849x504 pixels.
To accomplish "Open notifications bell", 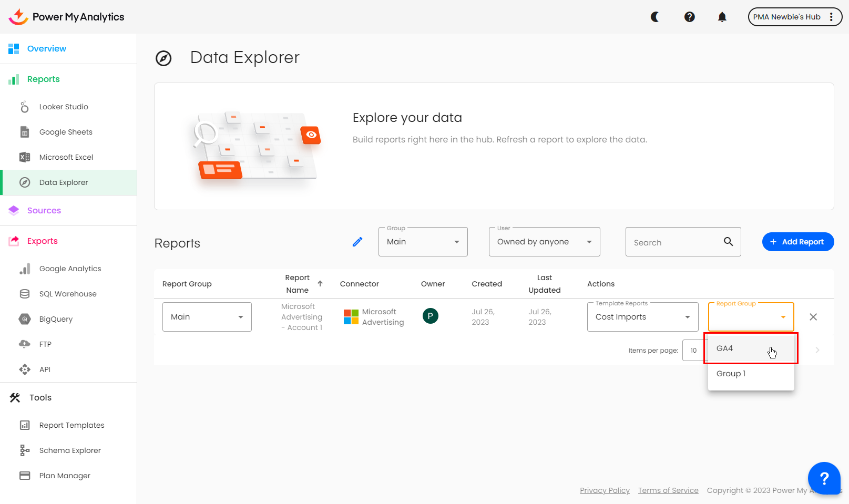I will [722, 17].
